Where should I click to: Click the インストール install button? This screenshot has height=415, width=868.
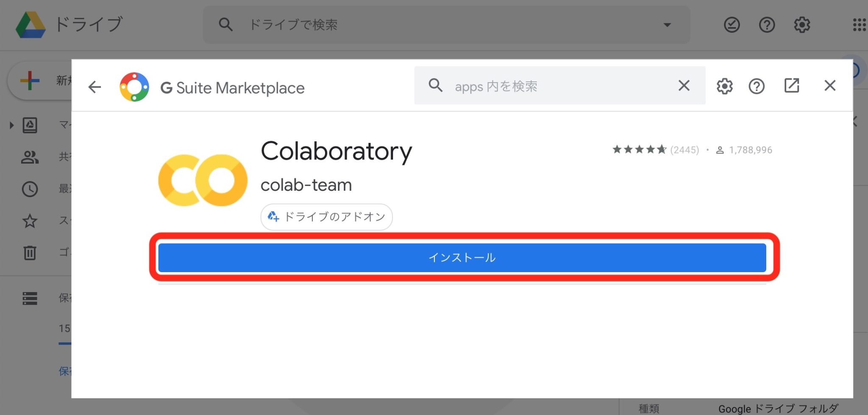click(x=462, y=257)
